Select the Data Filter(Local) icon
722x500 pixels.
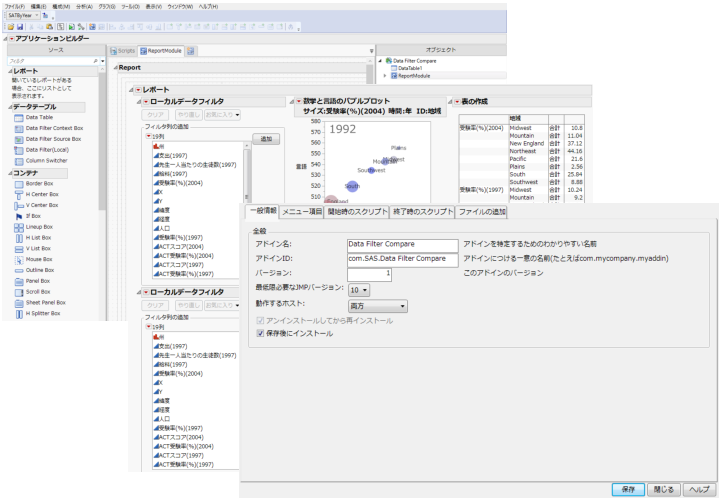19,150
